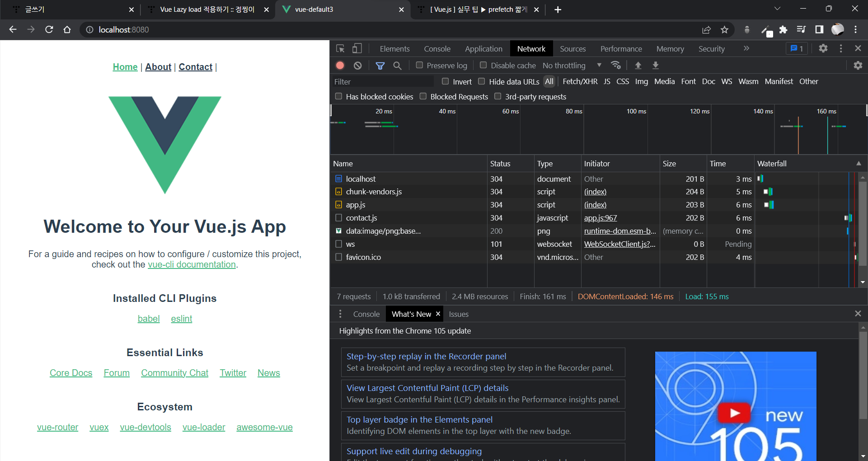Click the Filter text input
This screenshot has width=868, height=461.
click(383, 81)
